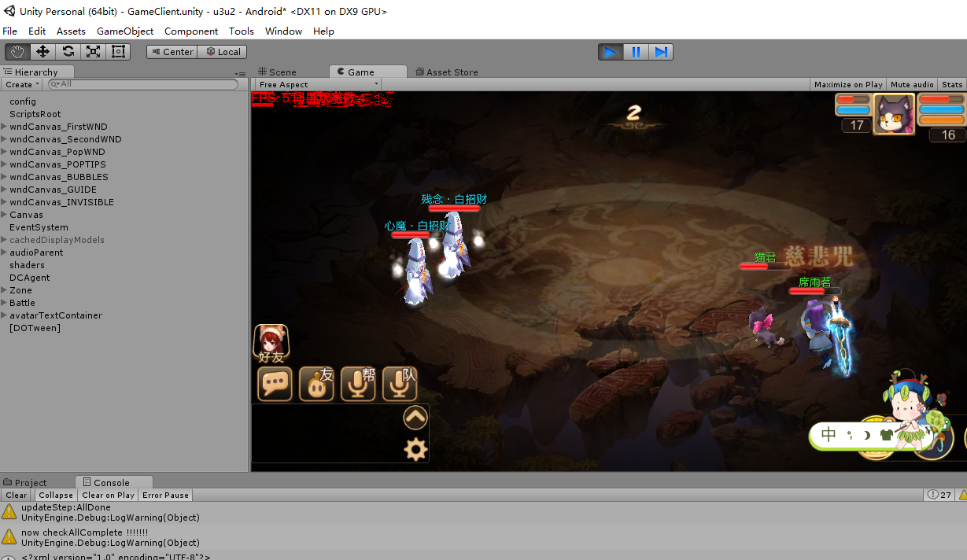Toggle Error Pause option

click(x=165, y=495)
